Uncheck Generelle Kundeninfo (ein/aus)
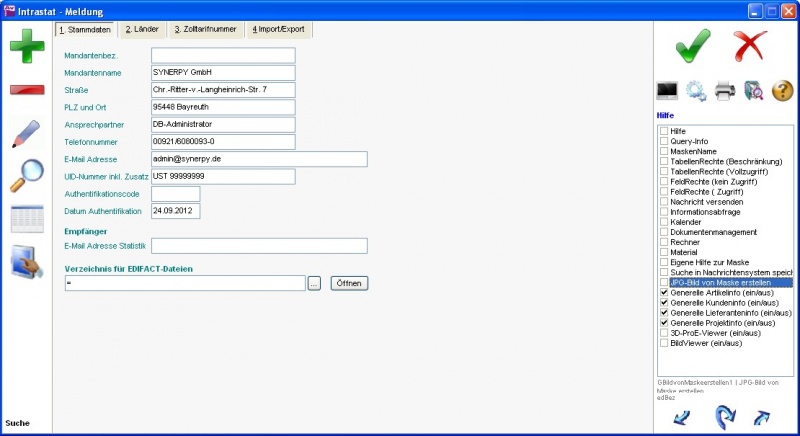This screenshot has width=800, height=436. click(x=663, y=303)
